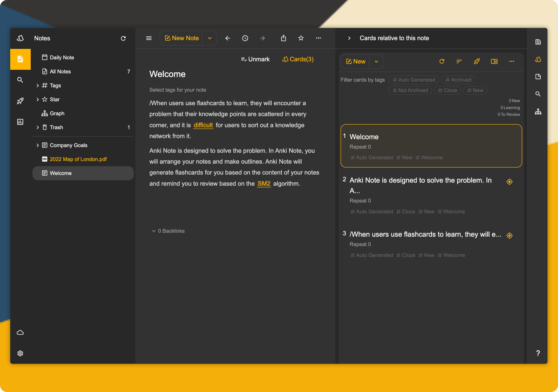Open the Notes section in left rail
This screenshot has height=392, width=558.
click(x=20, y=59)
